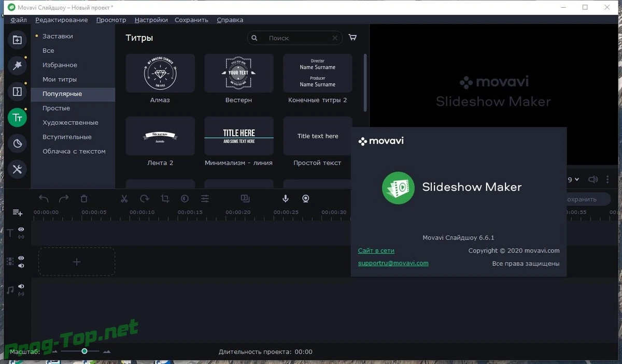
Task: Expand the aspect ratio dropdown chevron
Action: 577,180
